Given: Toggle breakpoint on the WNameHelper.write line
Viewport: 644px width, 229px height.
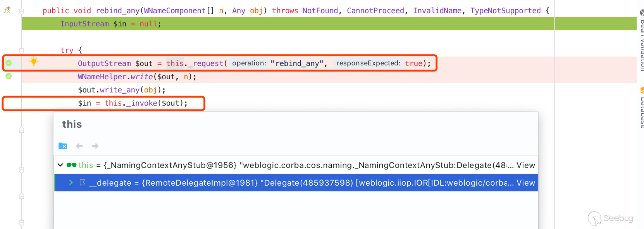Looking at the screenshot, I should pyautogui.click(x=9, y=76).
